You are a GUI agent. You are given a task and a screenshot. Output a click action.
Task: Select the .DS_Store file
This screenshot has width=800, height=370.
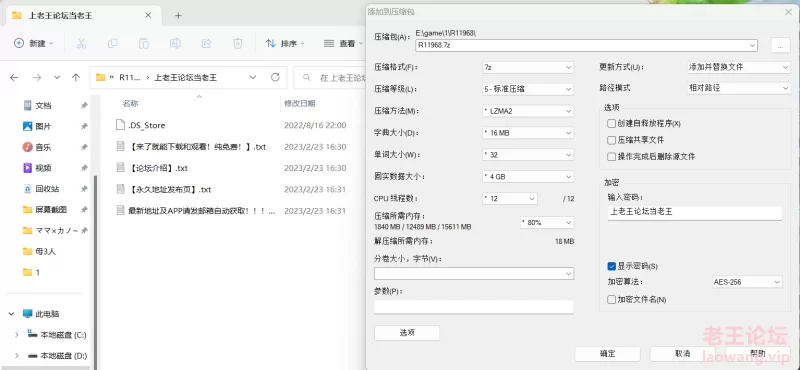point(146,125)
